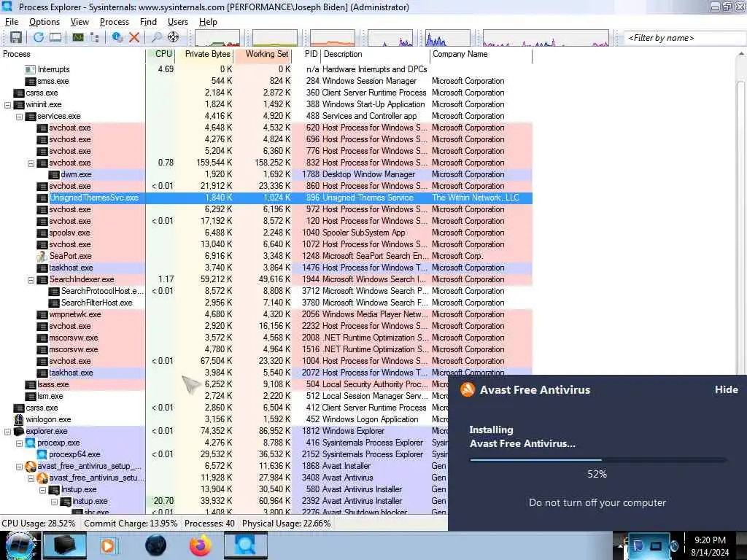Click the CPU usage mini graph
The height and width of the screenshot is (560, 747).
pos(217,38)
